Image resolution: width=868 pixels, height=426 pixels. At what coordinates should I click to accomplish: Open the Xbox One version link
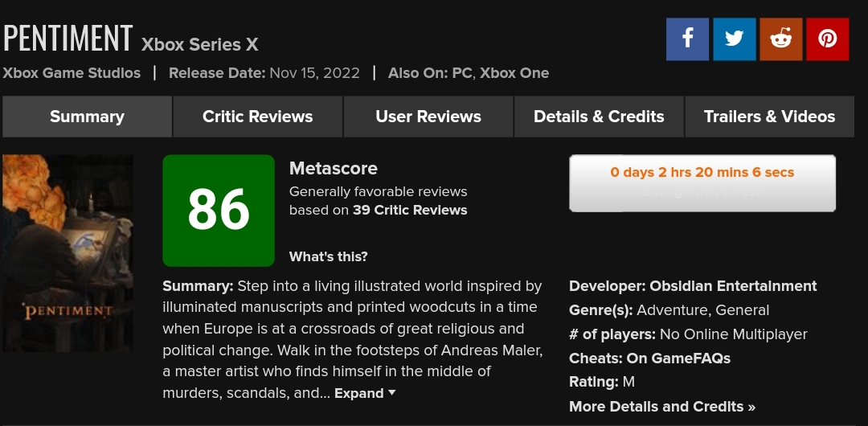click(x=514, y=73)
